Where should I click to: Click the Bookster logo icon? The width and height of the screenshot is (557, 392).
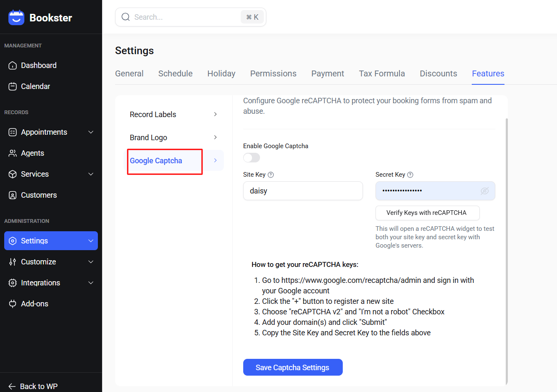coord(16,18)
